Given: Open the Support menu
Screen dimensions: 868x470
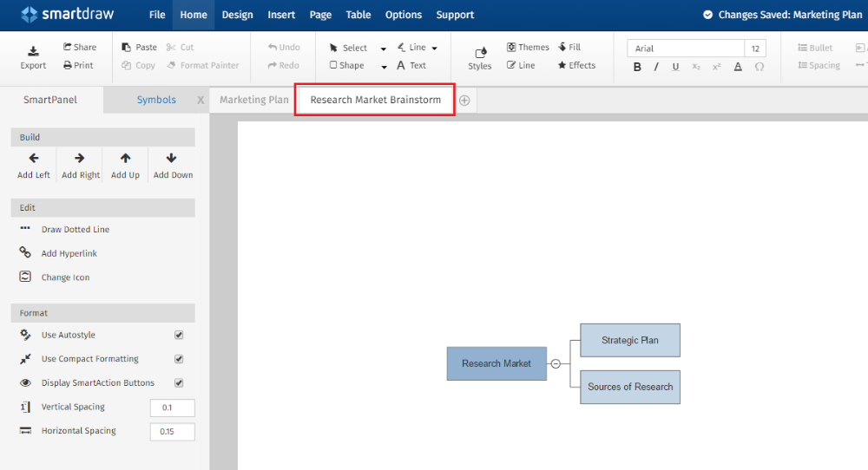Looking at the screenshot, I should 455,15.
